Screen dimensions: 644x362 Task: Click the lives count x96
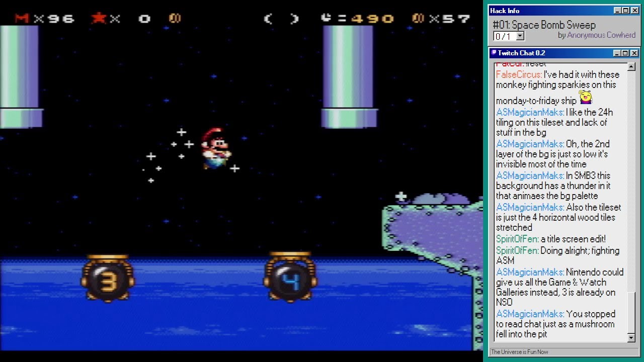pyautogui.click(x=54, y=19)
